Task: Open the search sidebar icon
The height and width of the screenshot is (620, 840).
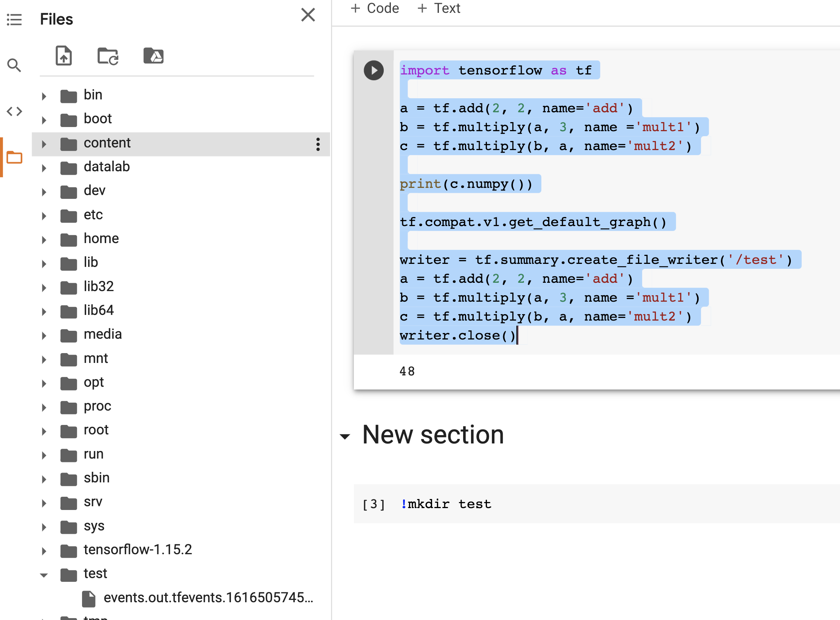Action: click(14, 65)
